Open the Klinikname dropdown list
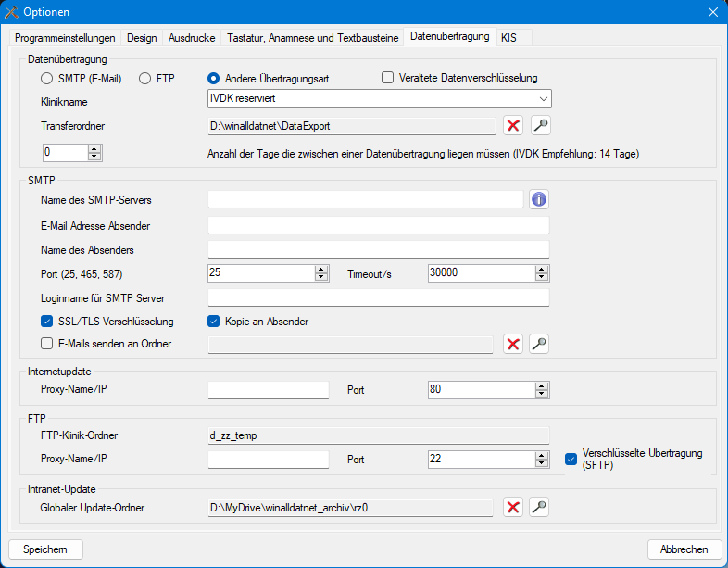This screenshot has height=568, width=728. [x=543, y=98]
